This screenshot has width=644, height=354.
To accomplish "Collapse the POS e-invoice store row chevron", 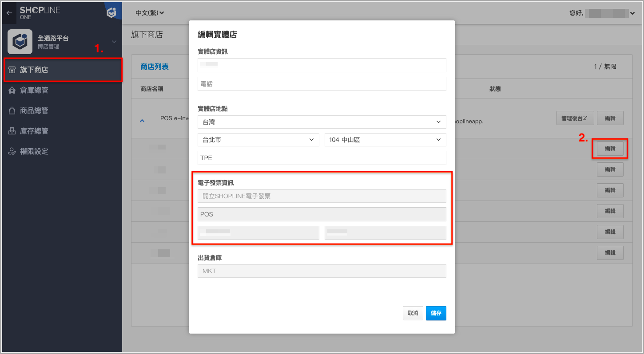I will click(142, 120).
